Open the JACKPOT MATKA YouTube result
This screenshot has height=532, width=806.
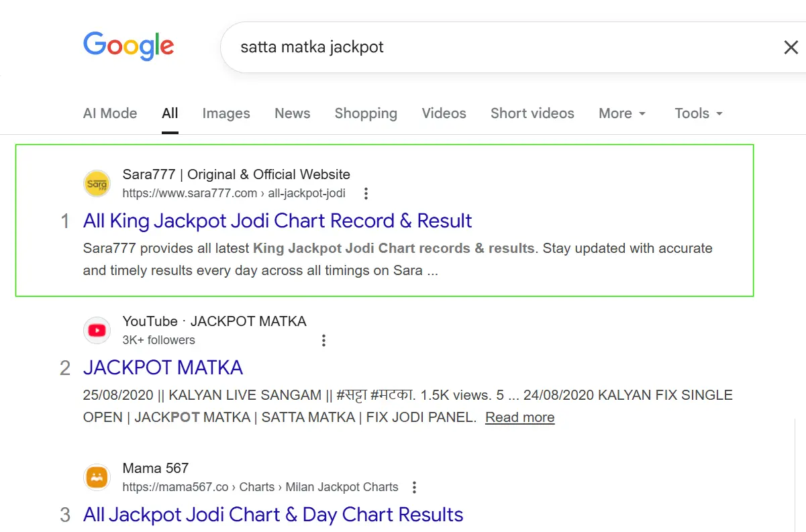[x=163, y=368]
